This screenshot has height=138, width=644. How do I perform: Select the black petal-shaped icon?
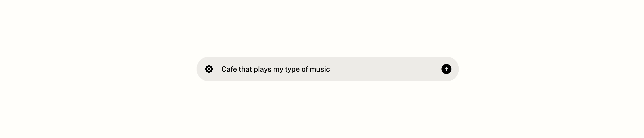tap(209, 69)
